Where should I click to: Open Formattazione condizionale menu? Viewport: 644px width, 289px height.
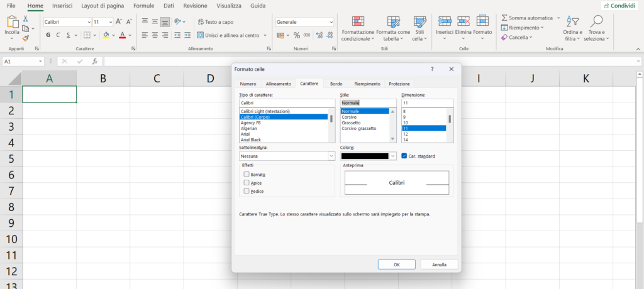tap(358, 29)
